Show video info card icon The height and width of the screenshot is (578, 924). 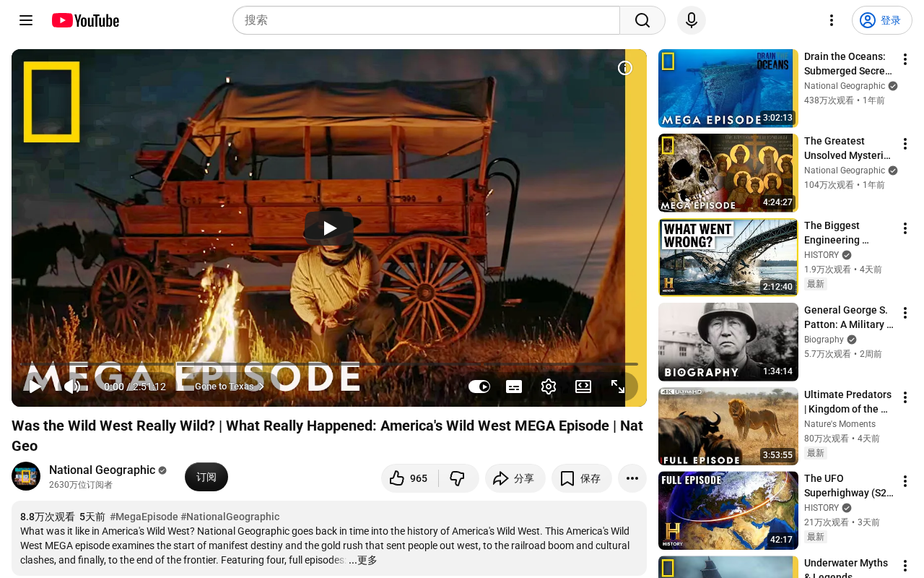click(625, 68)
